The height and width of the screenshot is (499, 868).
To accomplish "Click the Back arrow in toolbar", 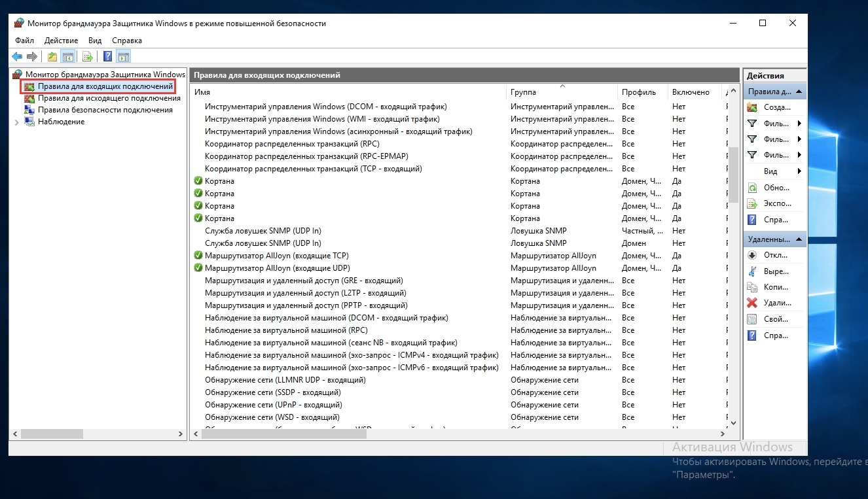I will (17, 56).
